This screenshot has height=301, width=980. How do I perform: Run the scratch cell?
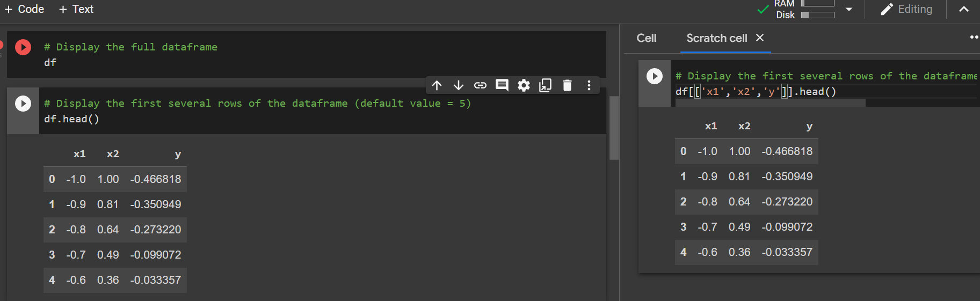(x=654, y=76)
